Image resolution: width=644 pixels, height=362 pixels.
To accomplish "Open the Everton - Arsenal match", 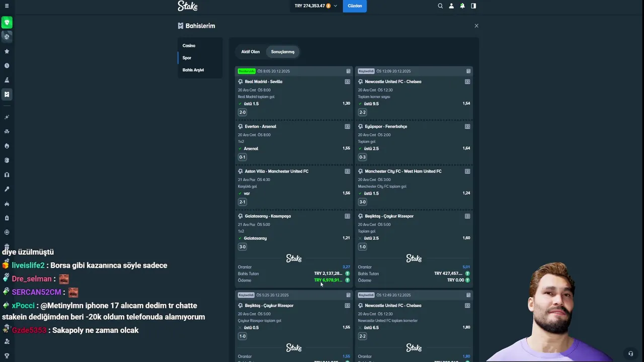I will pyautogui.click(x=261, y=127).
